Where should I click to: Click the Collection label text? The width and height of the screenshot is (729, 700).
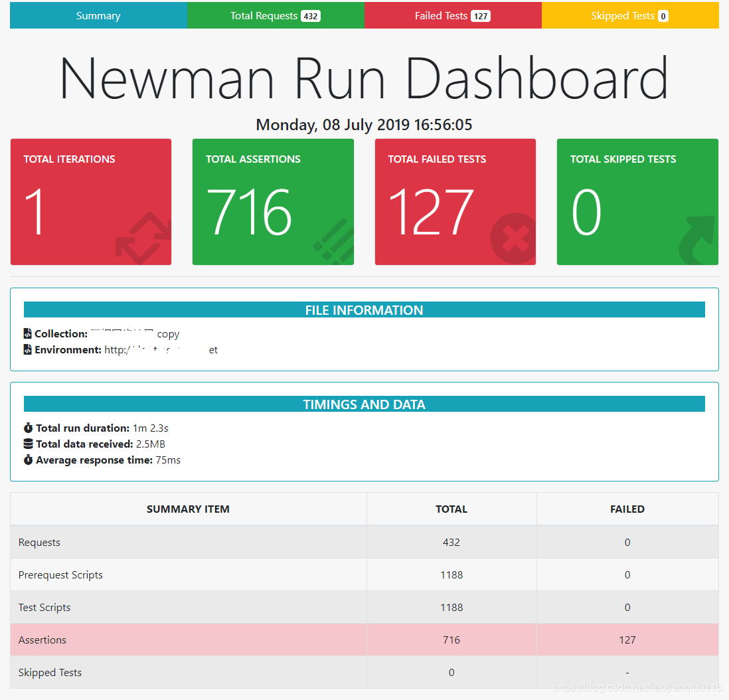coord(61,333)
